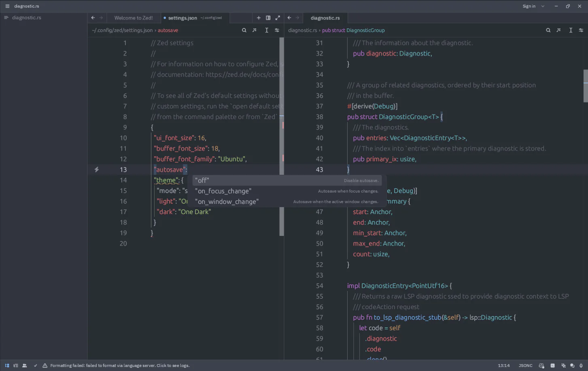
Task: Click line number 38 in right gutter
Action: (x=319, y=117)
